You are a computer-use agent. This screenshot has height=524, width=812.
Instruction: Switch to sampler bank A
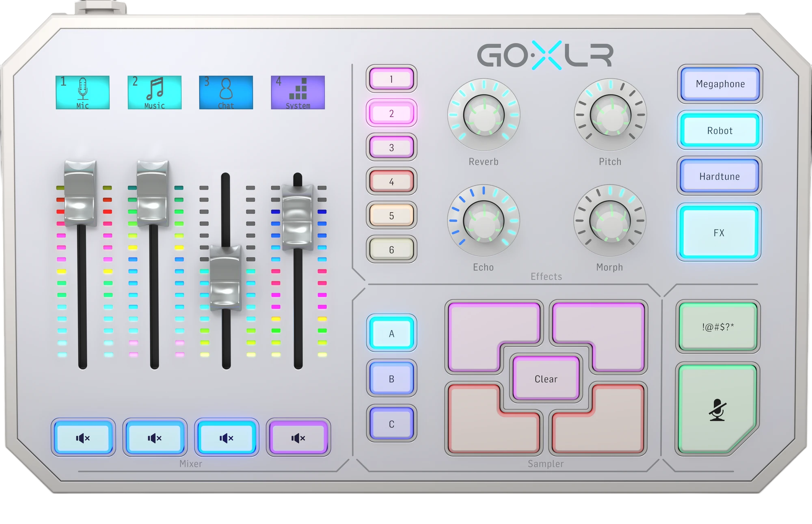[x=391, y=333]
